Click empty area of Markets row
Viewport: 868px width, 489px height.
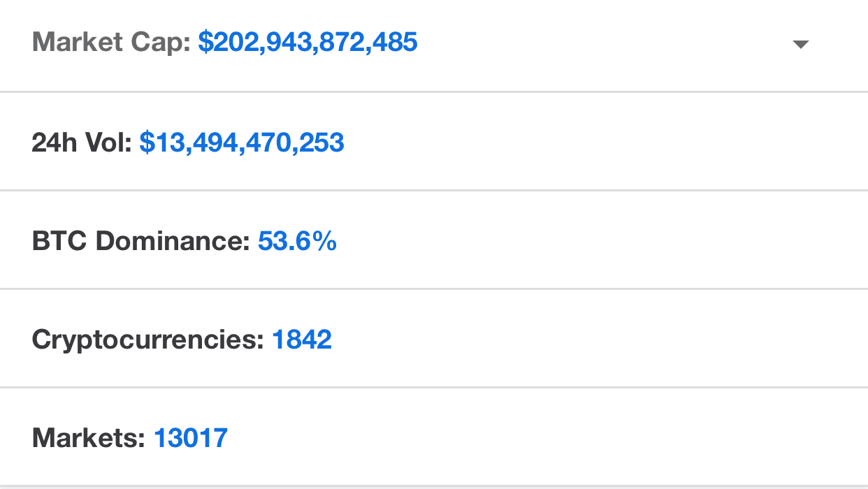594,439
